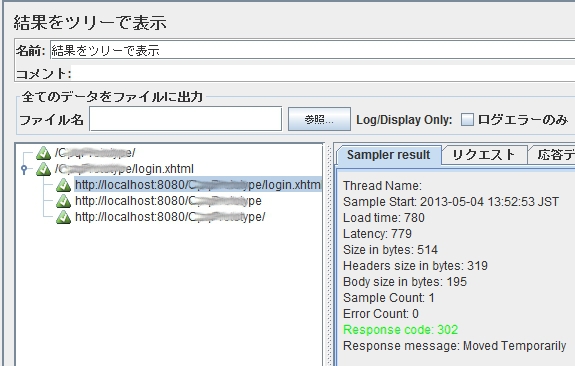The width and height of the screenshot is (575, 366).
Task: Select the localhost:8080 entry ending 'ype/'
Action: point(170,217)
